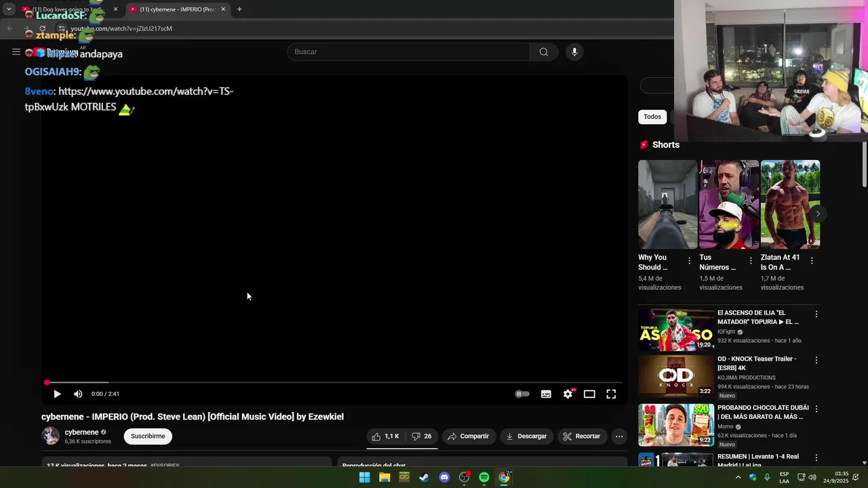Switch to 'Dog loves going to' tab
The image size is (868, 488).
click(68, 9)
